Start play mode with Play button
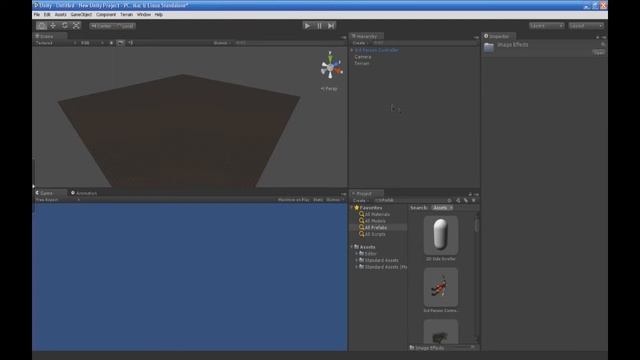The height and width of the screenshot is (360, 640). coord(307,26)
